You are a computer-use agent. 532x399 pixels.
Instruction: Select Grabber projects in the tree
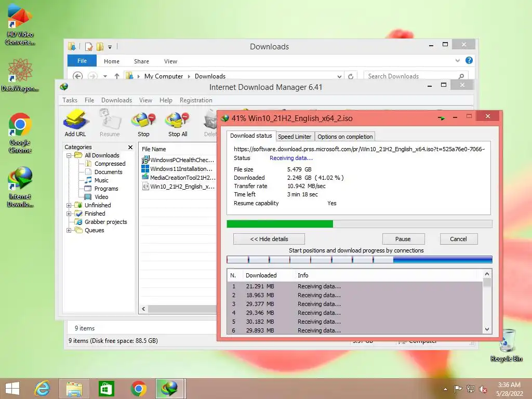(106, 222)
